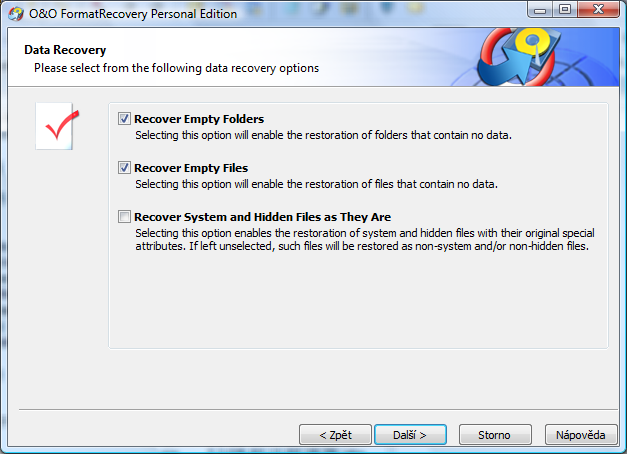The image size is (627, 454).
Task: Go back with the Zpět button
Action: (335, 435)
